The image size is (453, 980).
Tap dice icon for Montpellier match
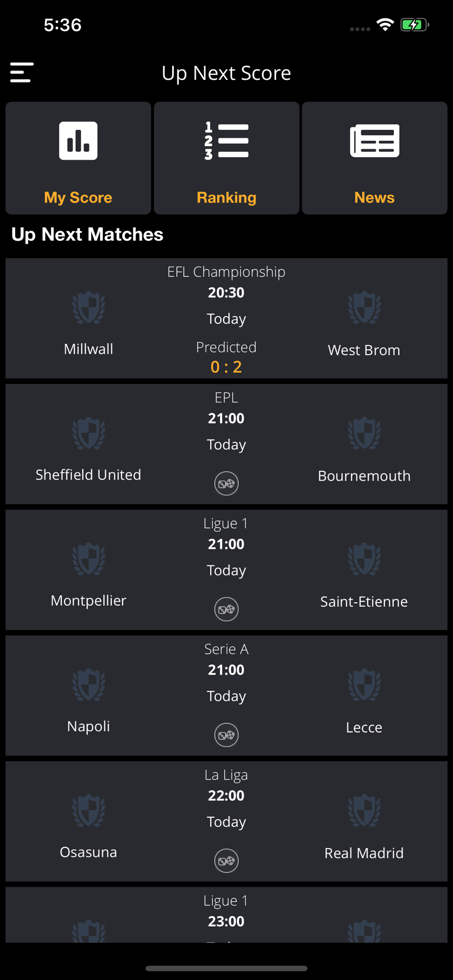226,610
